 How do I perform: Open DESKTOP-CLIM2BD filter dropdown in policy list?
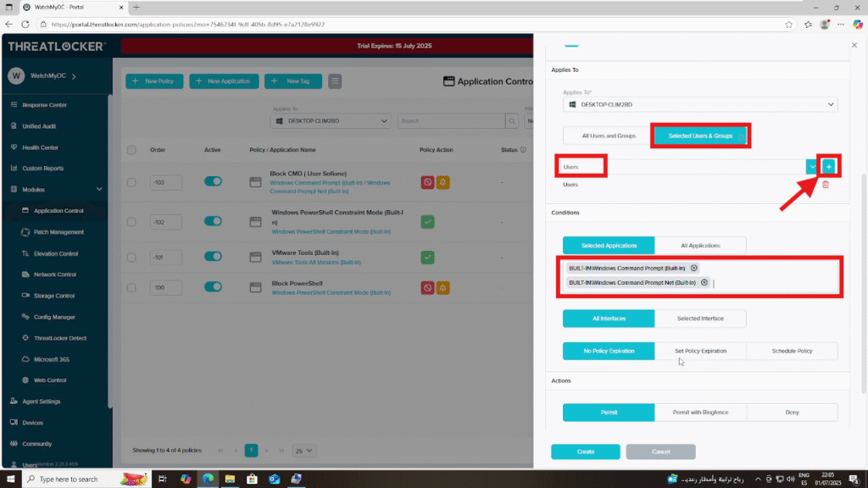click(331, 120)
